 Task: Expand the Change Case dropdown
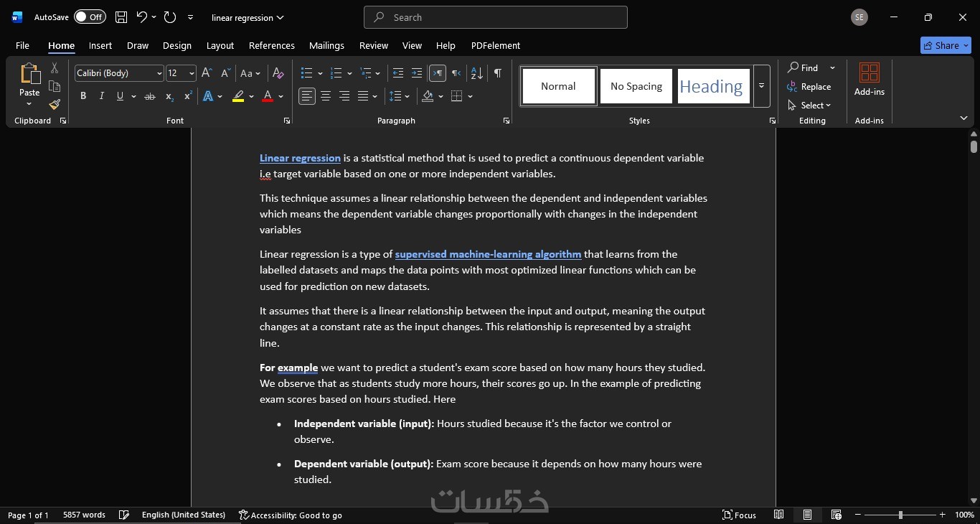(251, 73)
